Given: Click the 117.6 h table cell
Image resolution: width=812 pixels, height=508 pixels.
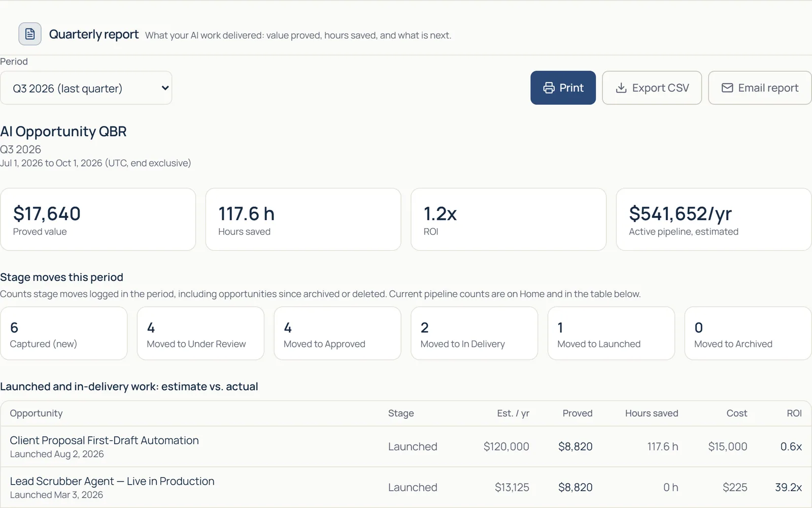Looking at the screenshot, I should pos(663,447).
